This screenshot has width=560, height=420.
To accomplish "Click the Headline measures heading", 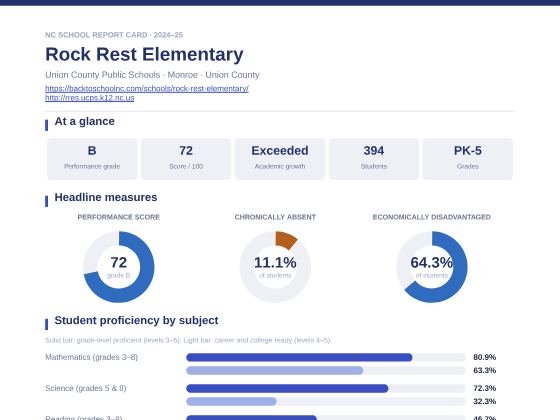I will [106, 197].
